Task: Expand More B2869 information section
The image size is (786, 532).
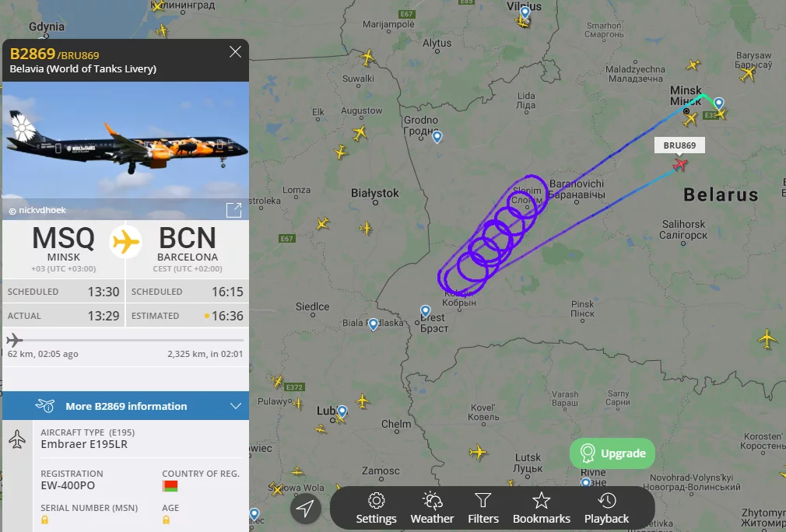Action: click(126, 406)
